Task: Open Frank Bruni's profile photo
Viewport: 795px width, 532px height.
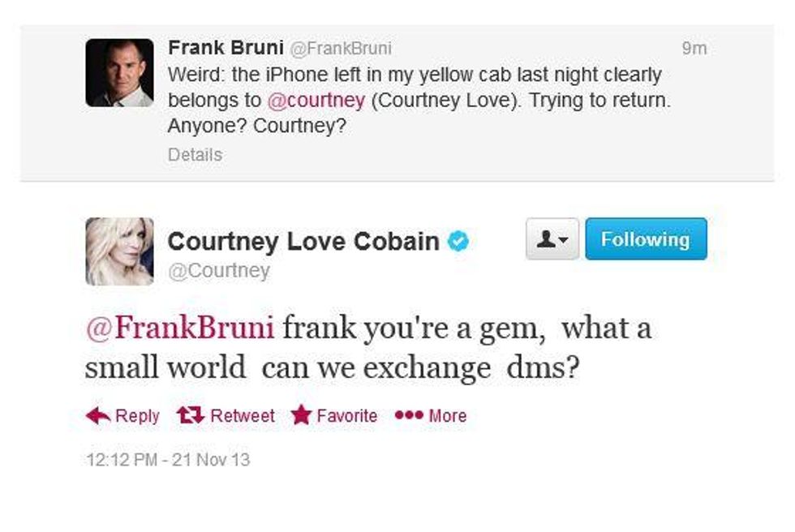Action: coord(119,73)
